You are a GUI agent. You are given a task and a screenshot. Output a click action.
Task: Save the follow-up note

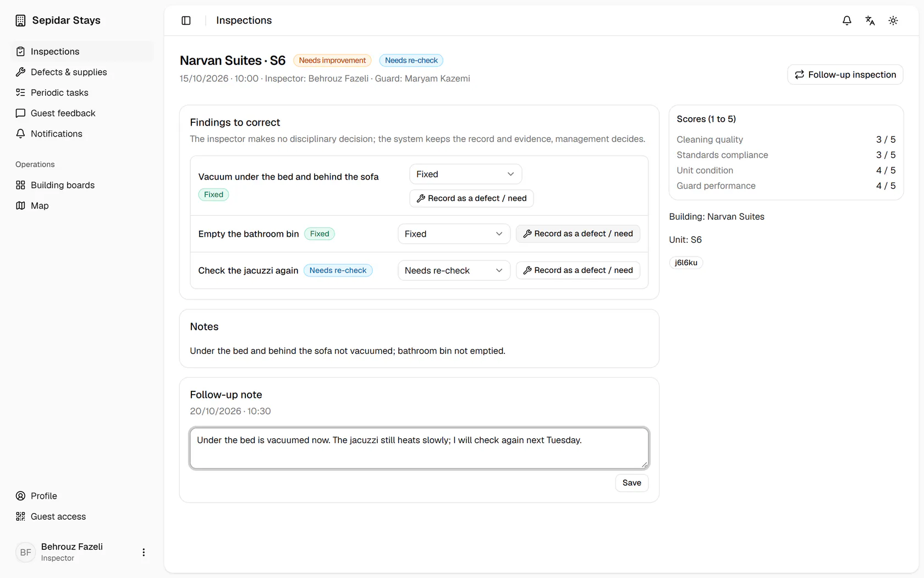click(632, 483)
